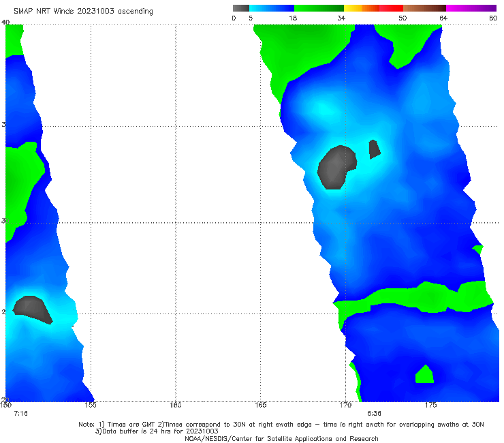Screen dimensions: 504x443
Task: Click the color bar label '80'
Action: [x=493, y=18]
